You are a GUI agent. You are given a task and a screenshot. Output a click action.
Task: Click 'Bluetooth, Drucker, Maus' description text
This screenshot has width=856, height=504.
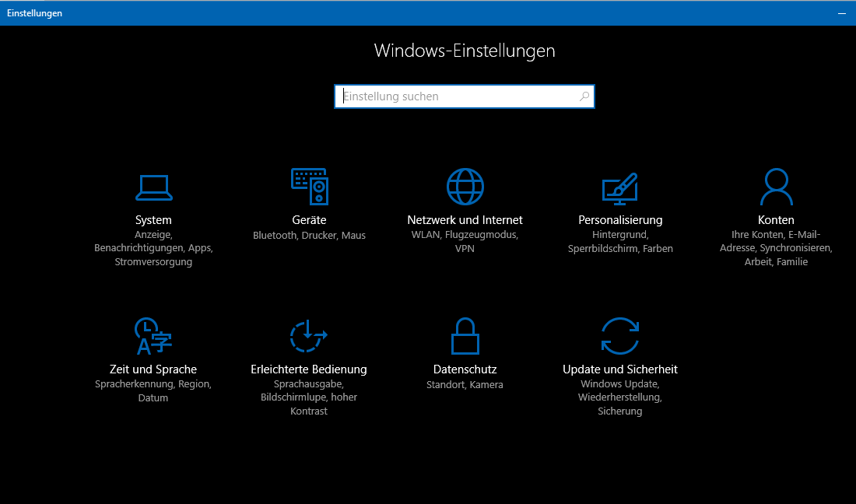point(309,235)
